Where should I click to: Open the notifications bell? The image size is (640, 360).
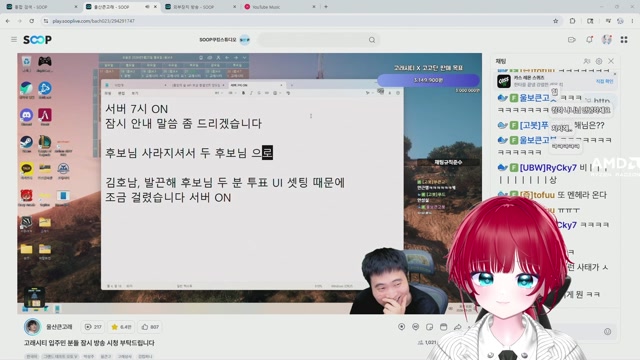(589, 40)
